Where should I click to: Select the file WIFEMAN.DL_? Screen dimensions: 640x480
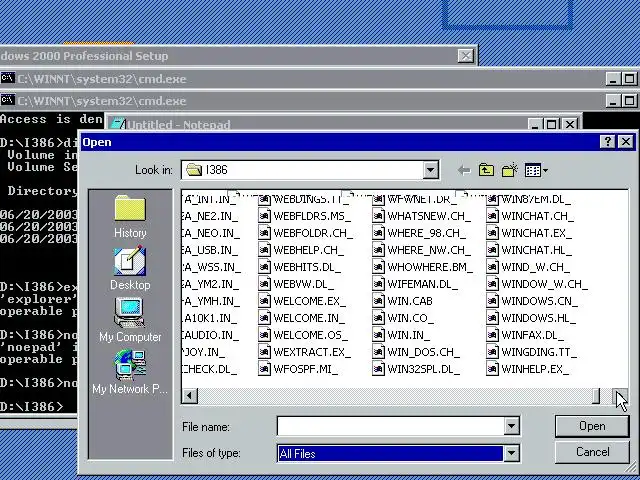click(x=415, y=284)
